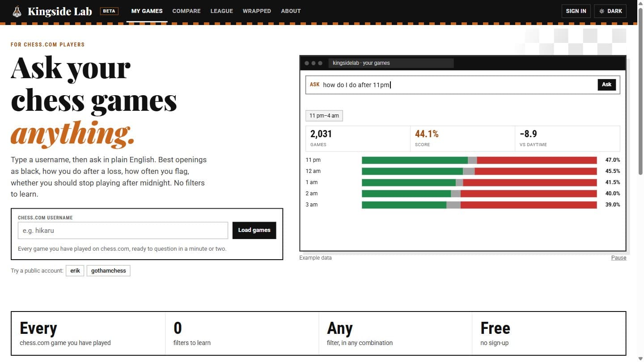Click the Load games button

pos(254,231)
